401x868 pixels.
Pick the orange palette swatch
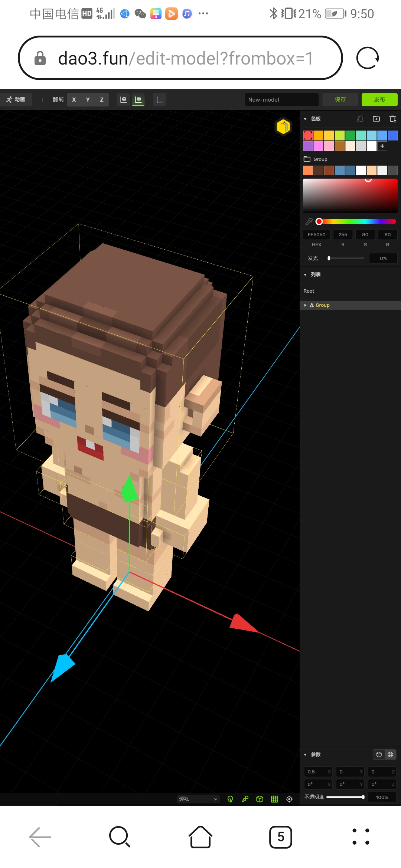(x=318, y=135)
